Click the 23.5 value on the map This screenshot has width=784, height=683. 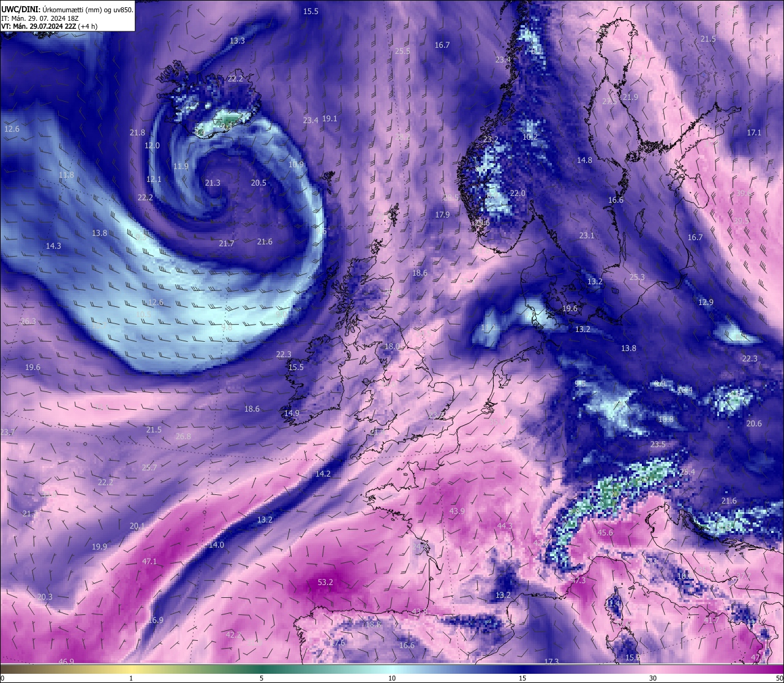click(x=658, y=444)
